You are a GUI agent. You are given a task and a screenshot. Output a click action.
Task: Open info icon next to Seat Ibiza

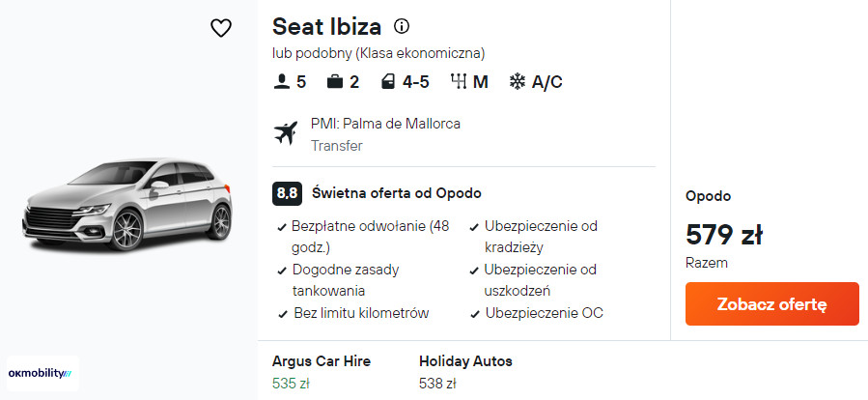[402, 26]
